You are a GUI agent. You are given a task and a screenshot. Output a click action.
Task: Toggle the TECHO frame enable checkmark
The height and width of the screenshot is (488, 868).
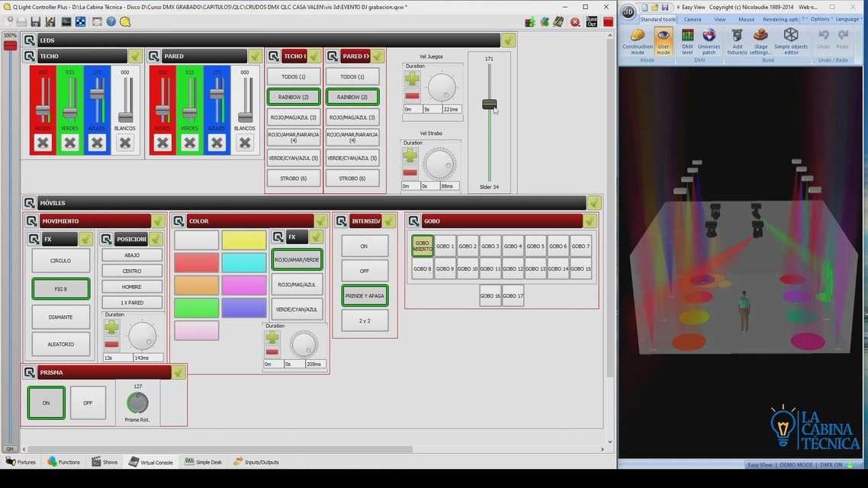tap(136, 56)
